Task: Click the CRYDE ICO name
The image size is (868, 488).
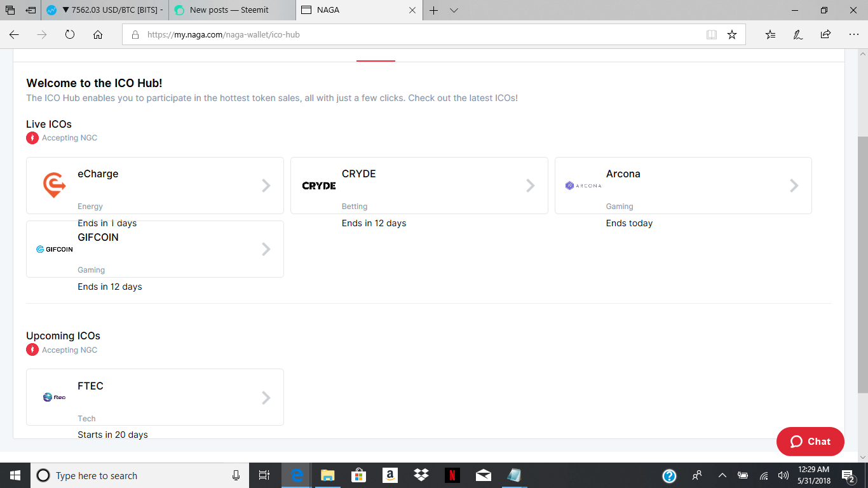Action: point(359,173)
